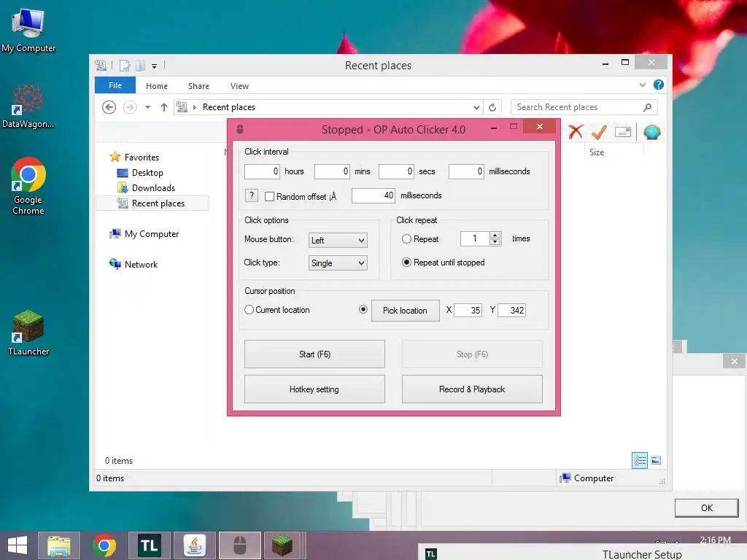Image resolution: width=747 pixels, height=560 pixels.
Task: Click the rename icon in Explorer toolbar
Action: [x=623, y=132]
